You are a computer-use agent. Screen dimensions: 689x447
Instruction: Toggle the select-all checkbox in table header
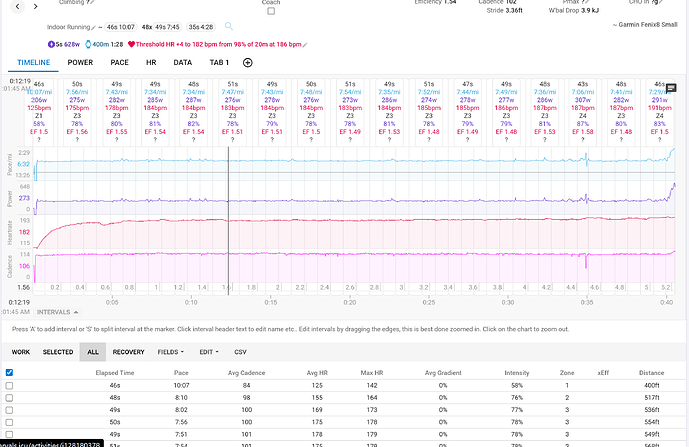click(x=10, y=372)
